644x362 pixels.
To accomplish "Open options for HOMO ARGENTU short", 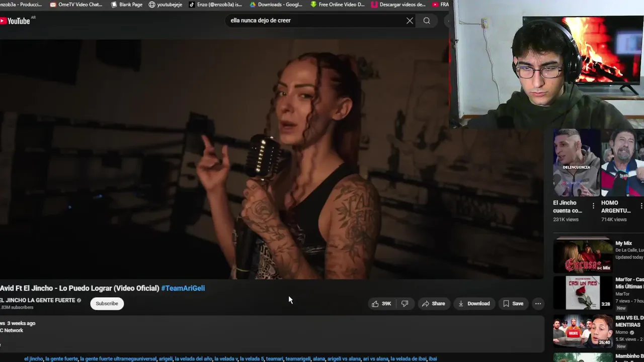I will click(x=641, y=206).
